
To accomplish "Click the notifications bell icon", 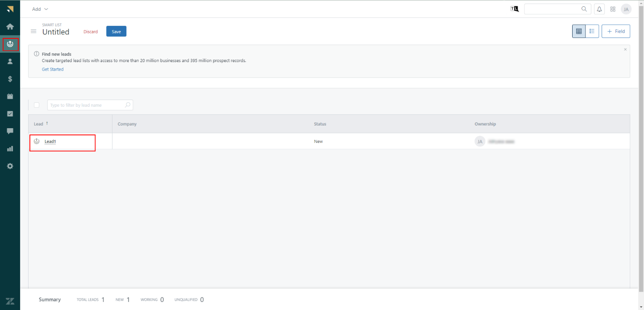I will (x=599, y=9).
